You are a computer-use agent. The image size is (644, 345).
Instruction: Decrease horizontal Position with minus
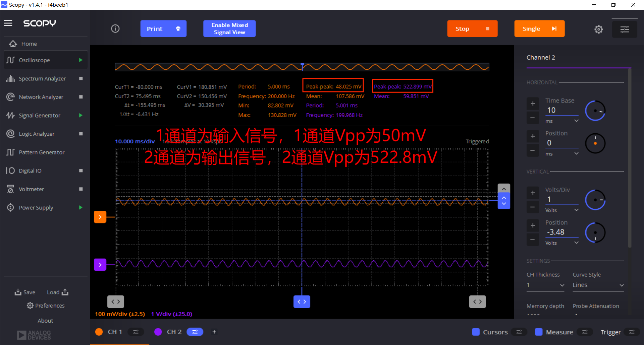tap(533, 150)
